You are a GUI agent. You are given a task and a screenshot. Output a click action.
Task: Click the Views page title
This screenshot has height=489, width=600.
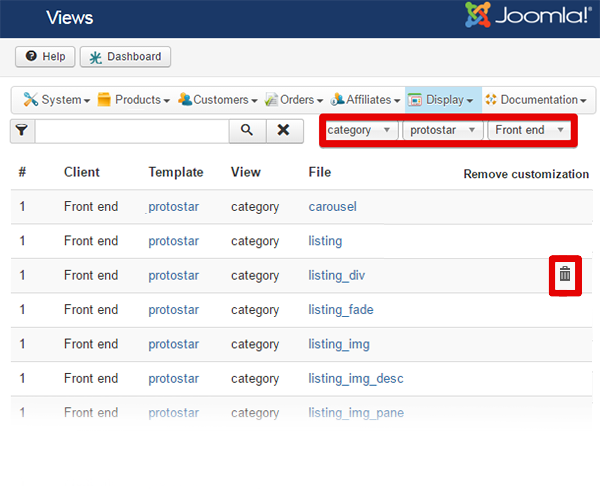tap(70, 18)
